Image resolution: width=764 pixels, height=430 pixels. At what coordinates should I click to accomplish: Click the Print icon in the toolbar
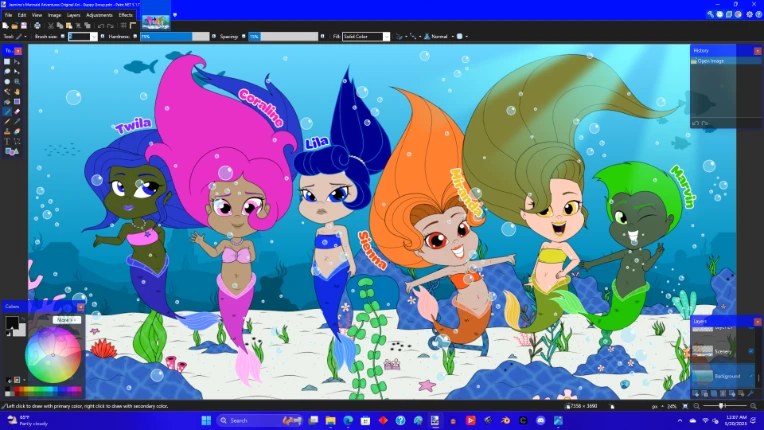pos(37,25)
